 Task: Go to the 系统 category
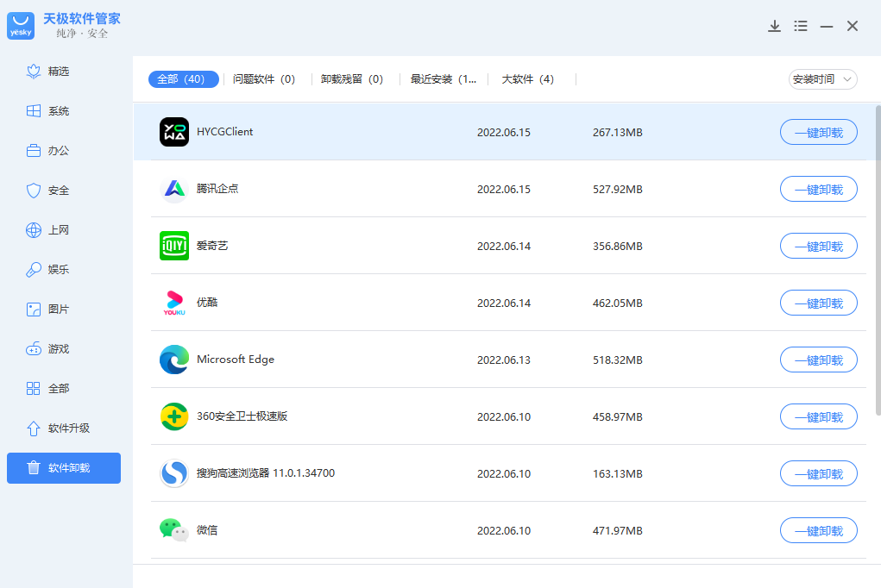[47, 111]
